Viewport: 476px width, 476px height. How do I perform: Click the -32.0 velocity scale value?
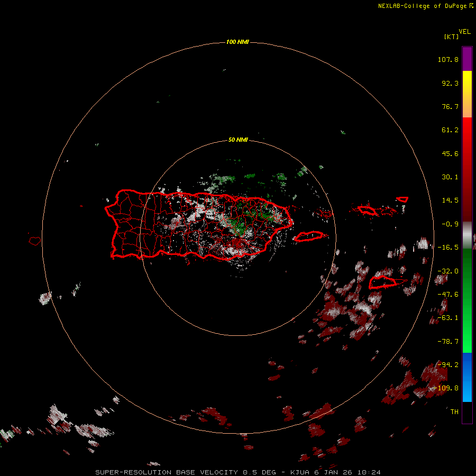(x=448, y=271)
